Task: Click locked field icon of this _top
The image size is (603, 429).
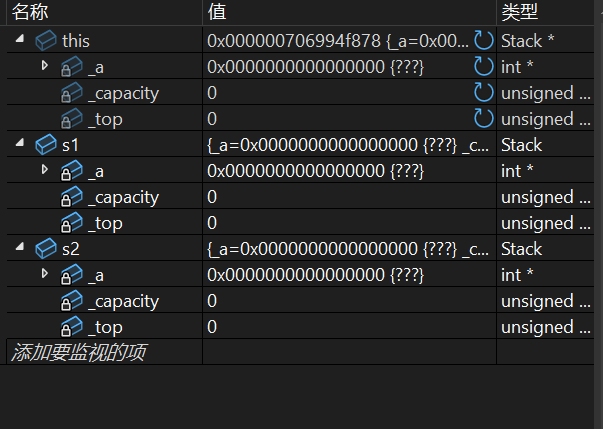Action: pyautogui.click(x=72, y=118)
